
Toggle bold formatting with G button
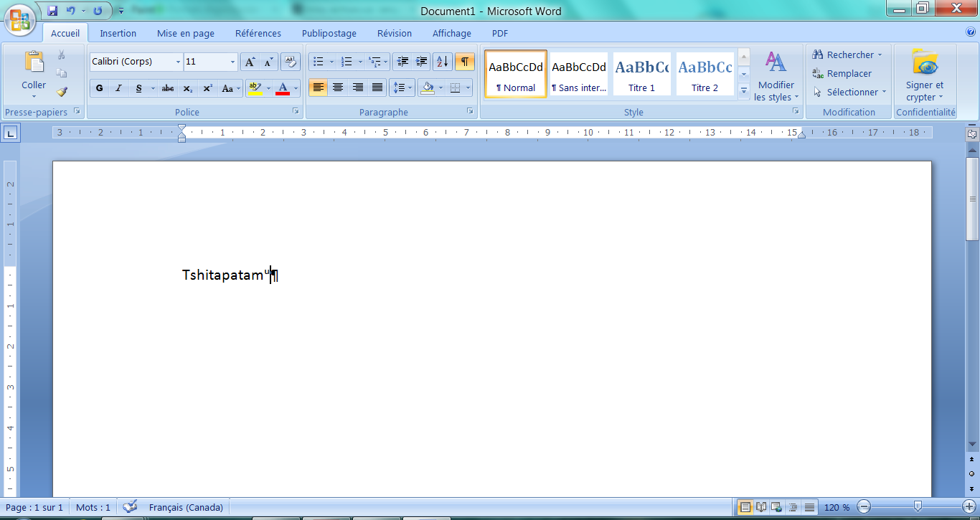(x=99, y=88)
